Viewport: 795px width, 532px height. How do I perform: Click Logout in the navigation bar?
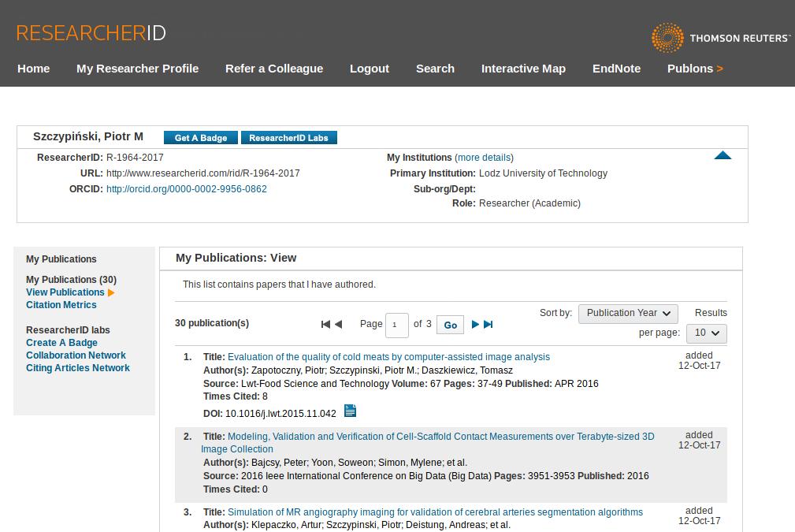[370, 69]
